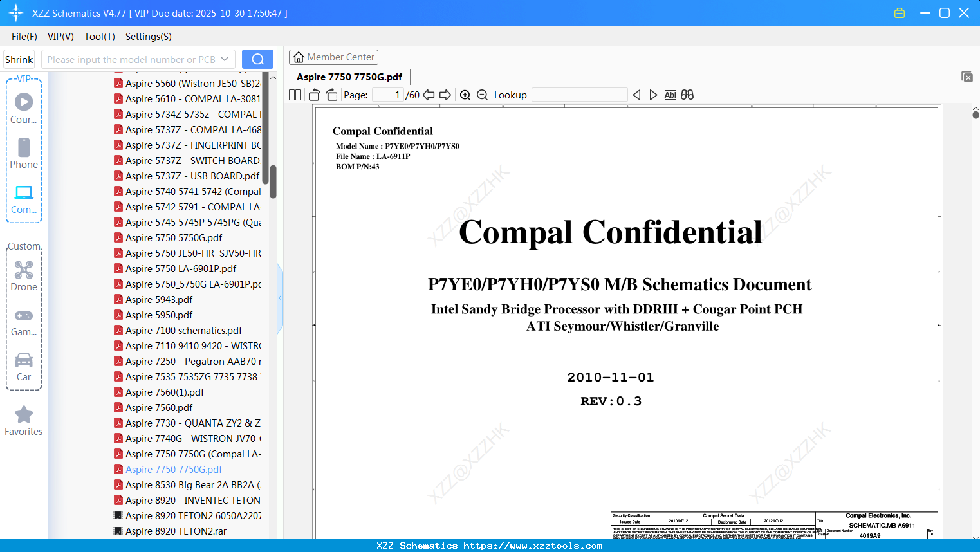980x552 pixels.
Task: Open Aspire 7740G - WISTRON JV70 file
Action: [187, 439]
